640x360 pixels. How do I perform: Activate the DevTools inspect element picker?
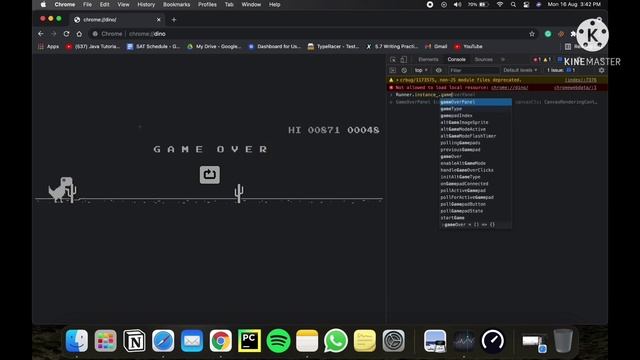coord(393,60)
